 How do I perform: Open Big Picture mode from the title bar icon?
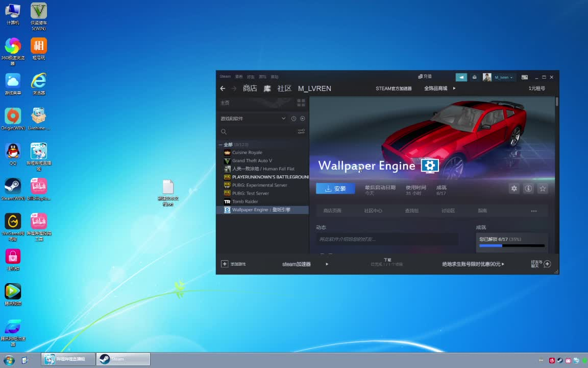[525, 77]
